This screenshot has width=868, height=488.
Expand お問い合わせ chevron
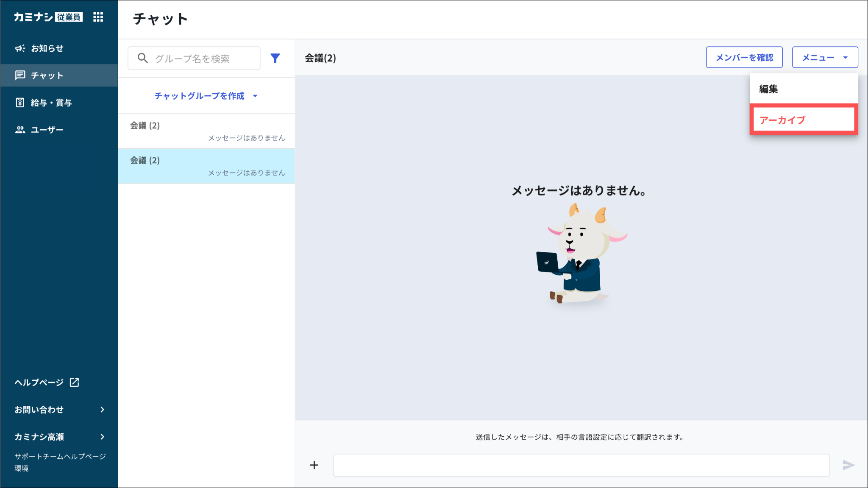[x=102, y=410]
